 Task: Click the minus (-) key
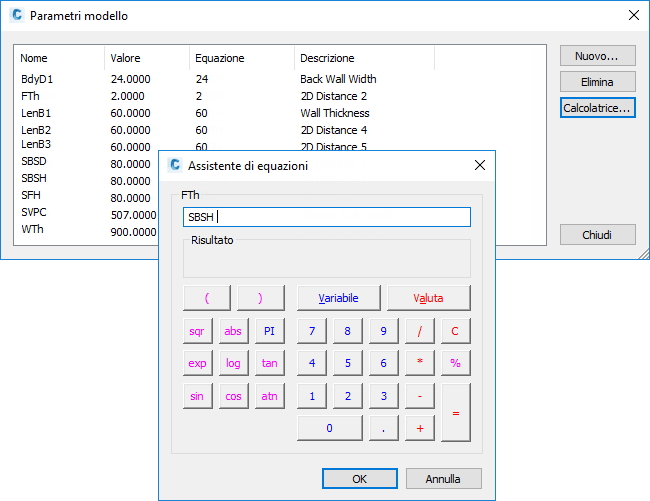coord(420,396)
